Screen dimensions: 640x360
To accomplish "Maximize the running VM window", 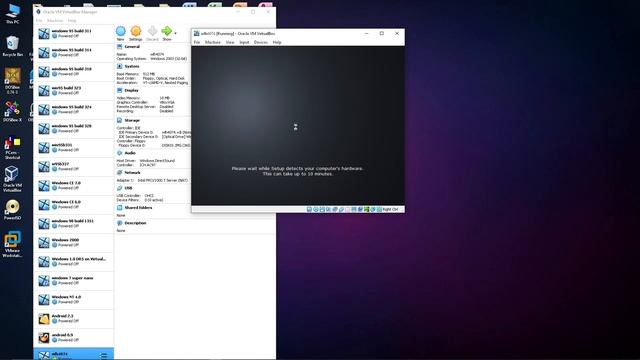I will (x=382, y=33).
